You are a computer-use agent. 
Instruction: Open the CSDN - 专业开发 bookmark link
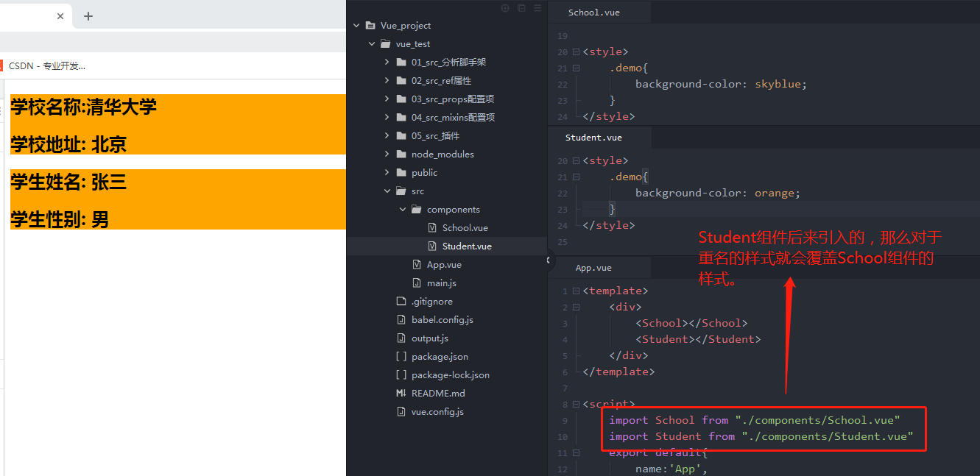(x=47, y=65)
